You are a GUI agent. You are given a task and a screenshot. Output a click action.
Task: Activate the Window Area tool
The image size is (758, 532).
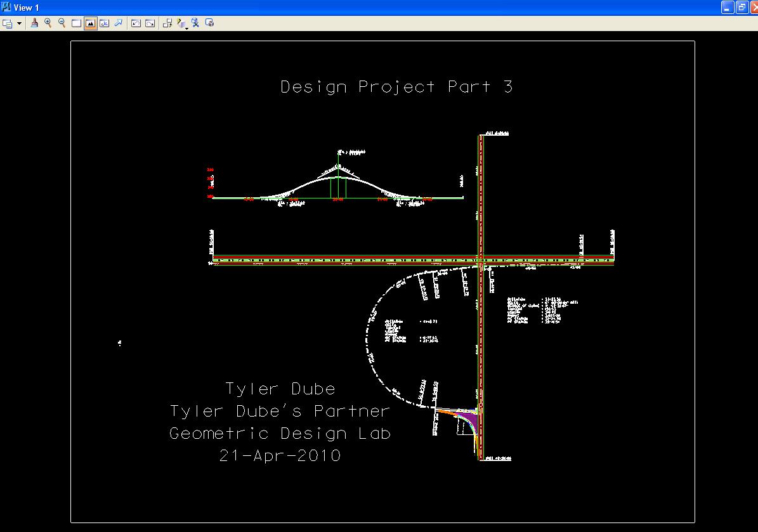76,23
